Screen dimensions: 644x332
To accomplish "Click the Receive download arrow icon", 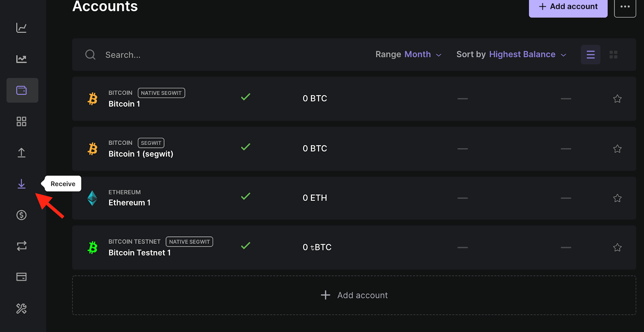I will [x=21, y=184].
